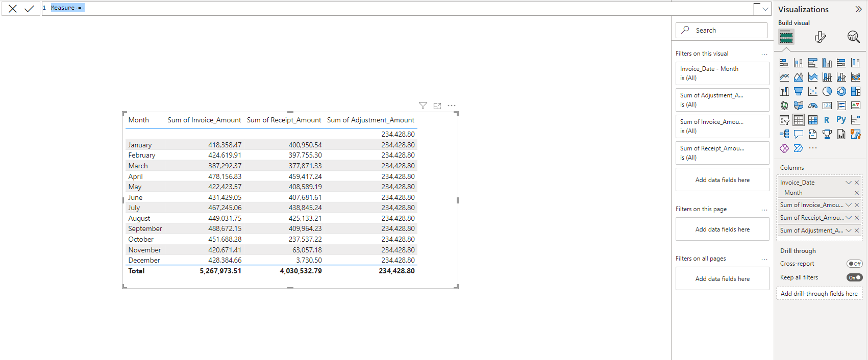The height and width of the screenshot is (360, 868).
Task: Insert a treemap visual
Action: tap(856, 91)
